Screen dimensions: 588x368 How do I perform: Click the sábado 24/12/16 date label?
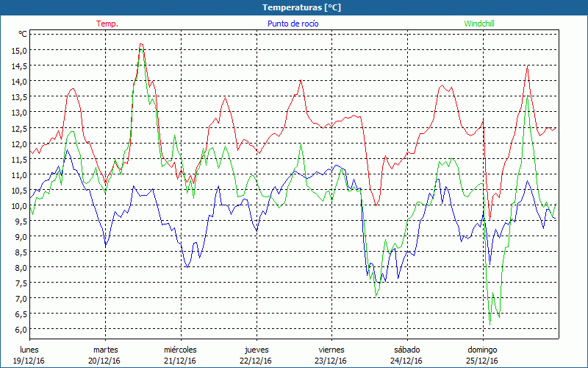pyautogui.click(x=406, y=355)
